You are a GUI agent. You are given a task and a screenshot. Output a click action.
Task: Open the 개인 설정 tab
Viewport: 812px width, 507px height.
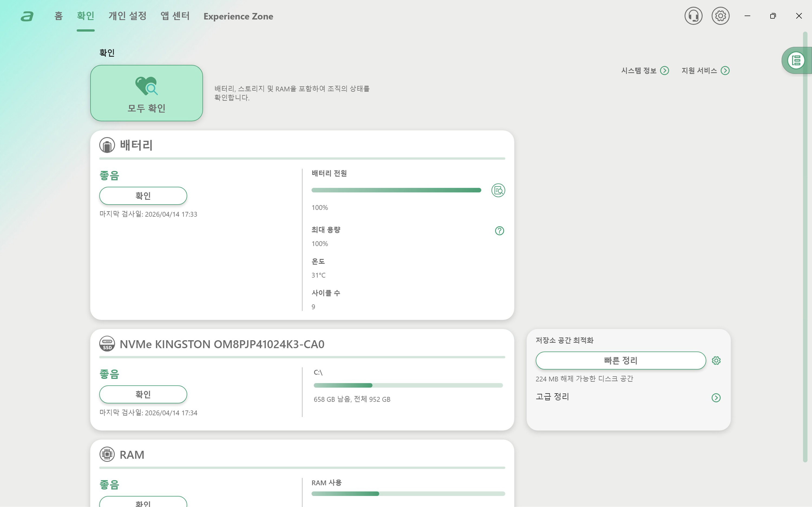coord(127,16)
